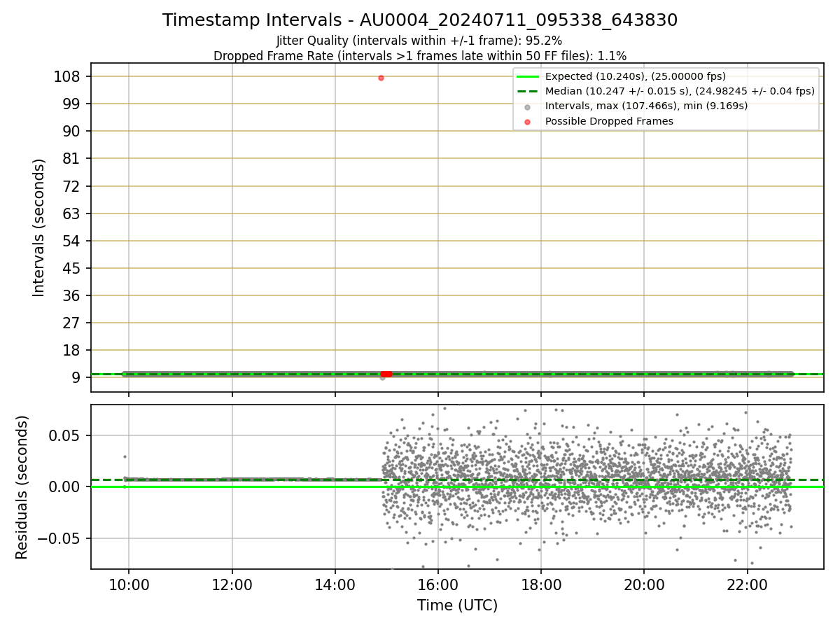Click the legend entry "Intervals, max (107.466s), min (9.169s)"

(x=646, y=106)
